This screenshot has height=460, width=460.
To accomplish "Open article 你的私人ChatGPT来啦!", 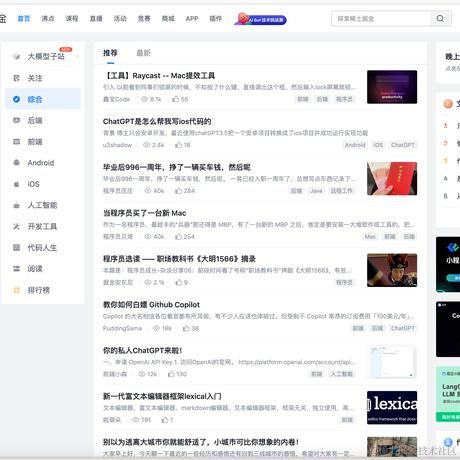I will 143,350.
